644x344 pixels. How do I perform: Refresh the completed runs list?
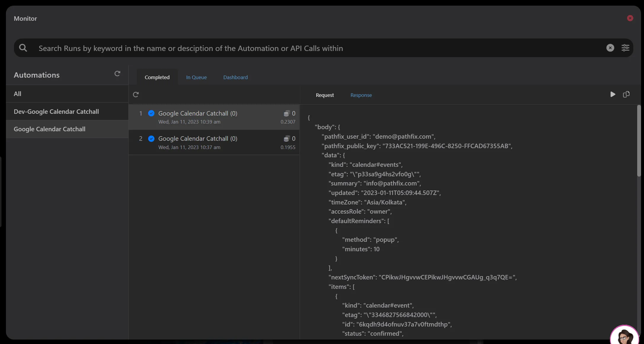click(136, 95)
